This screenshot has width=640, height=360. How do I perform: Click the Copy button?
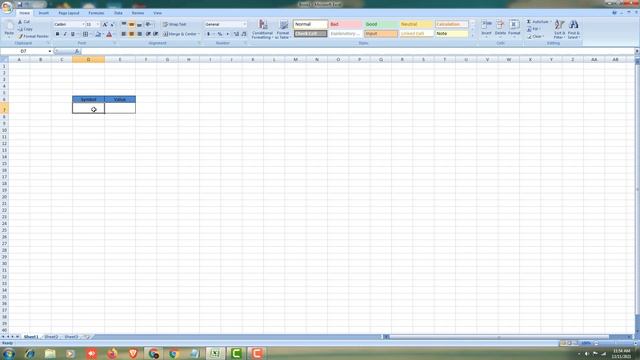click(24, 29)
